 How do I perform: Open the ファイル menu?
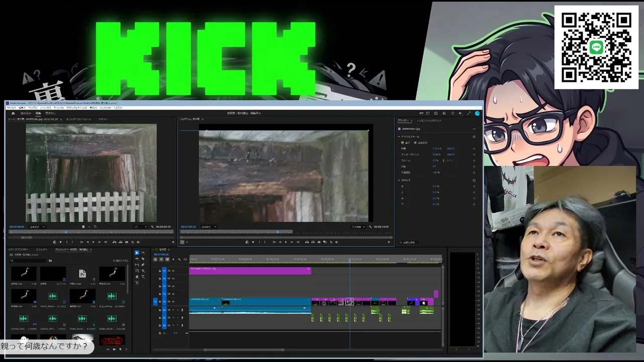11,108
